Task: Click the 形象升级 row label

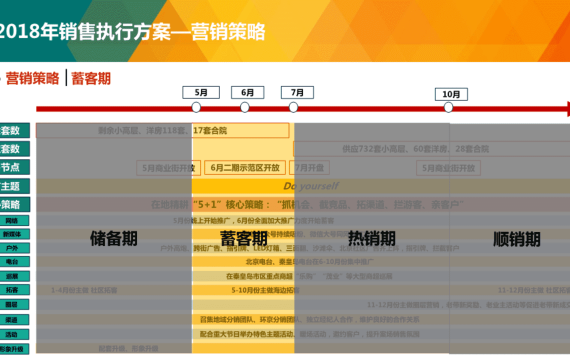Action: [14, 349]
